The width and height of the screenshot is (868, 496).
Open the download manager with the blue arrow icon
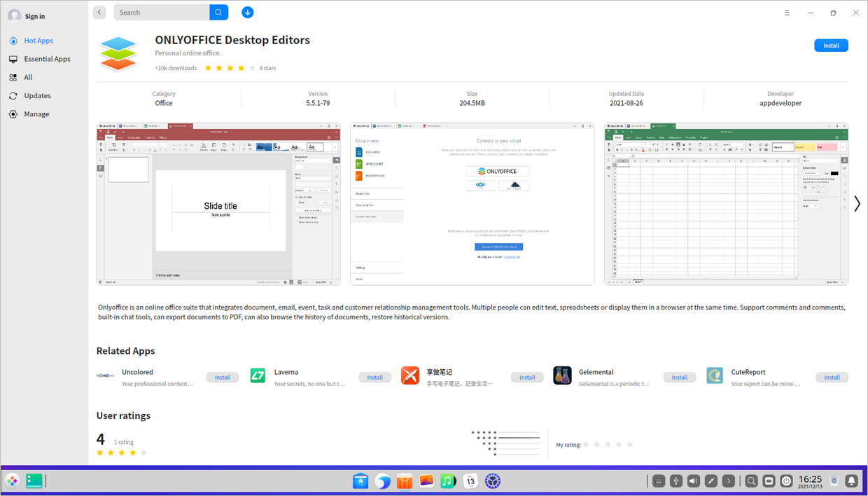coord(247,12)
